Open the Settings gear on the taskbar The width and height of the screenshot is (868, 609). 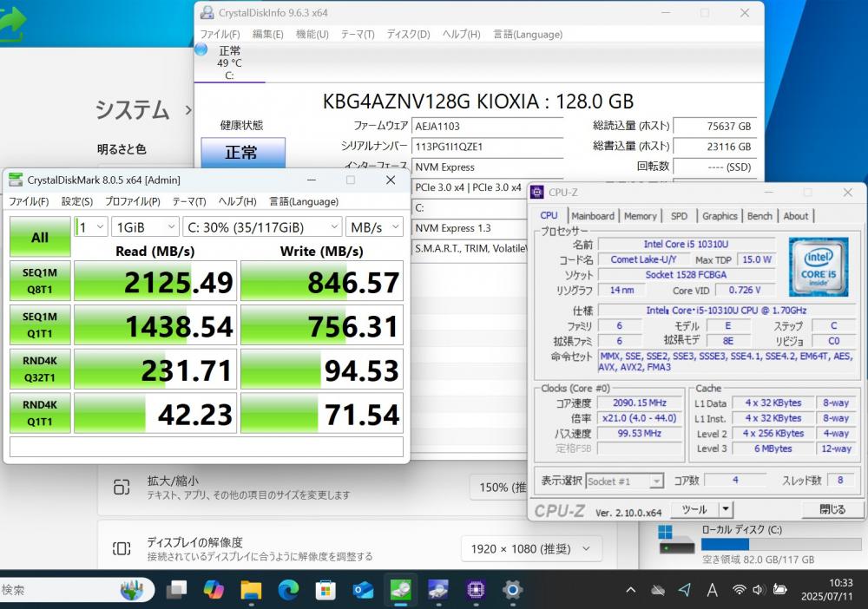coord(513,590)
